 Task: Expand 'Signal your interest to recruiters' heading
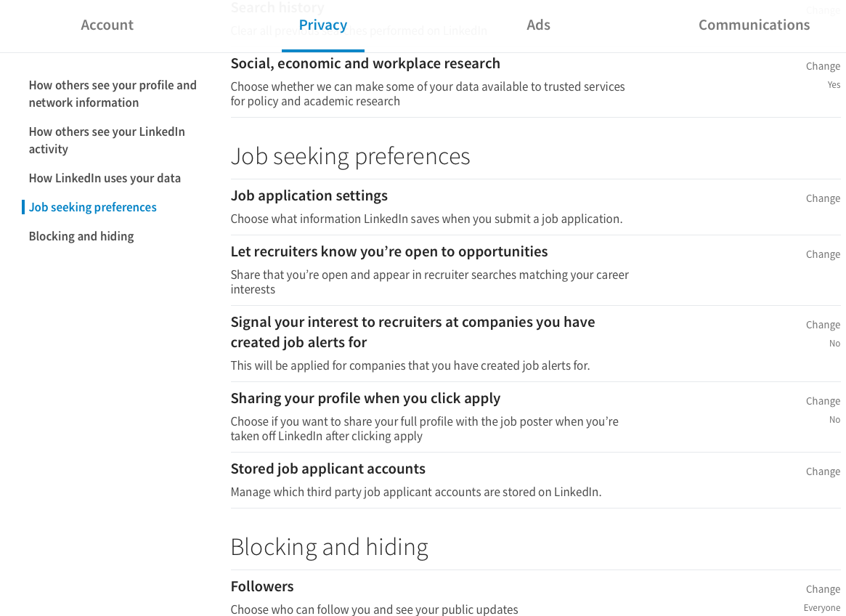(x=412, y=332)
